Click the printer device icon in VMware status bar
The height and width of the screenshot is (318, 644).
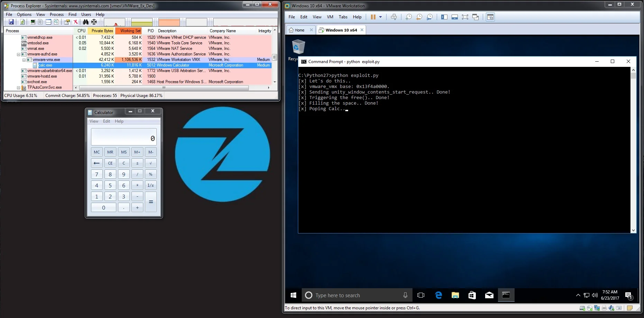(604, 308)
